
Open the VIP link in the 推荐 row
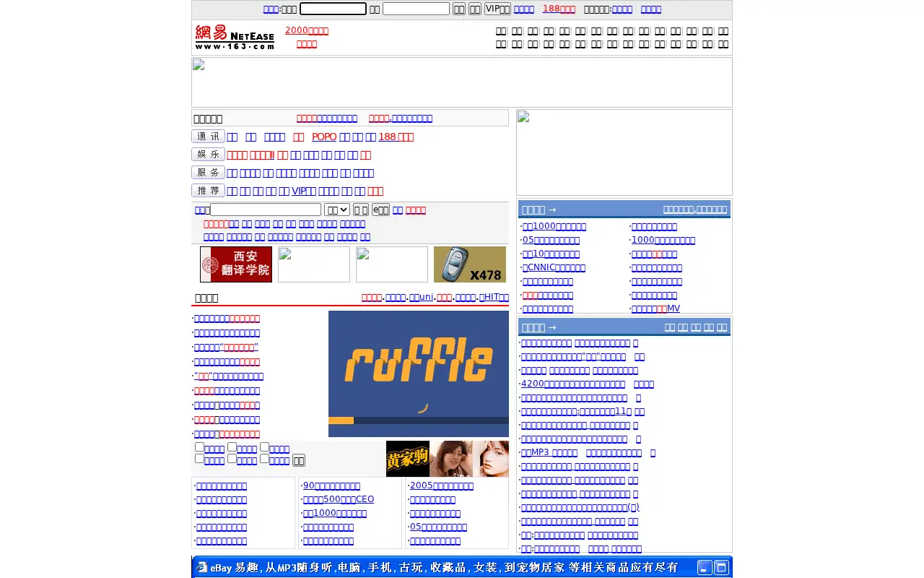pos(304,191)
